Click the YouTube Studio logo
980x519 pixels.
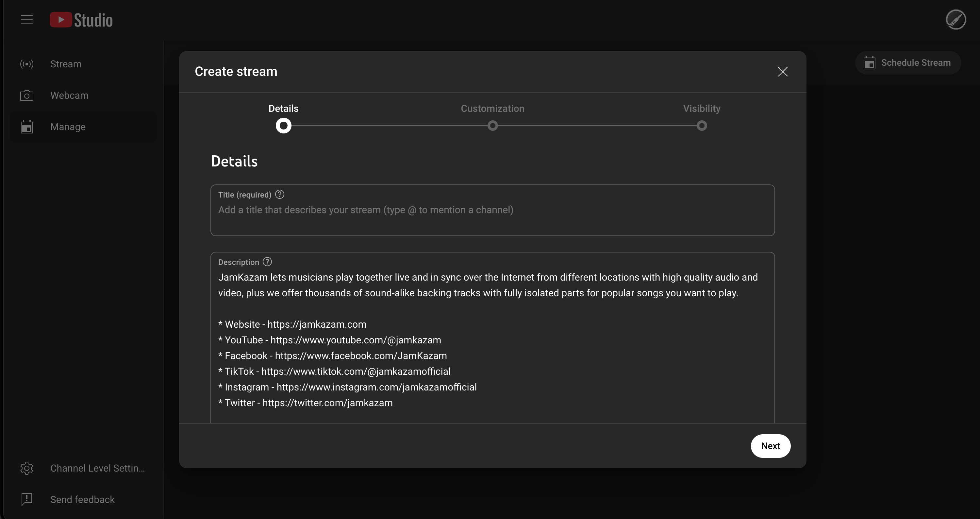(x=81, y=20)
